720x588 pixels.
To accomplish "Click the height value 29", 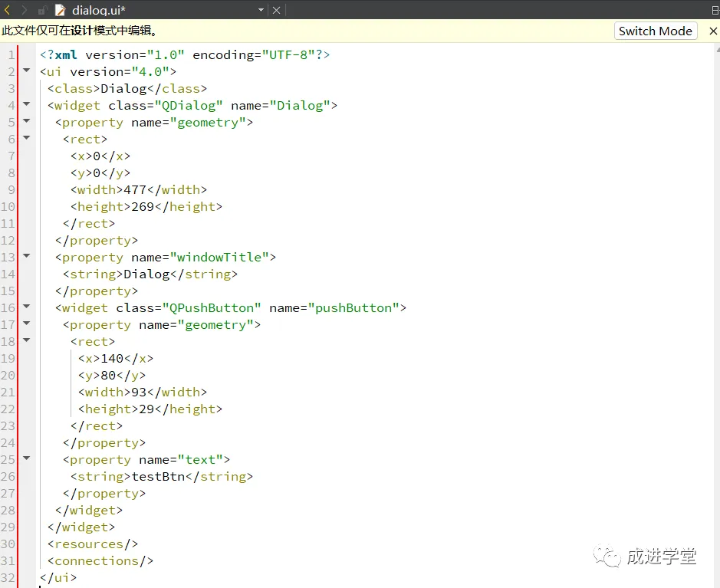I will click(146, 409).
